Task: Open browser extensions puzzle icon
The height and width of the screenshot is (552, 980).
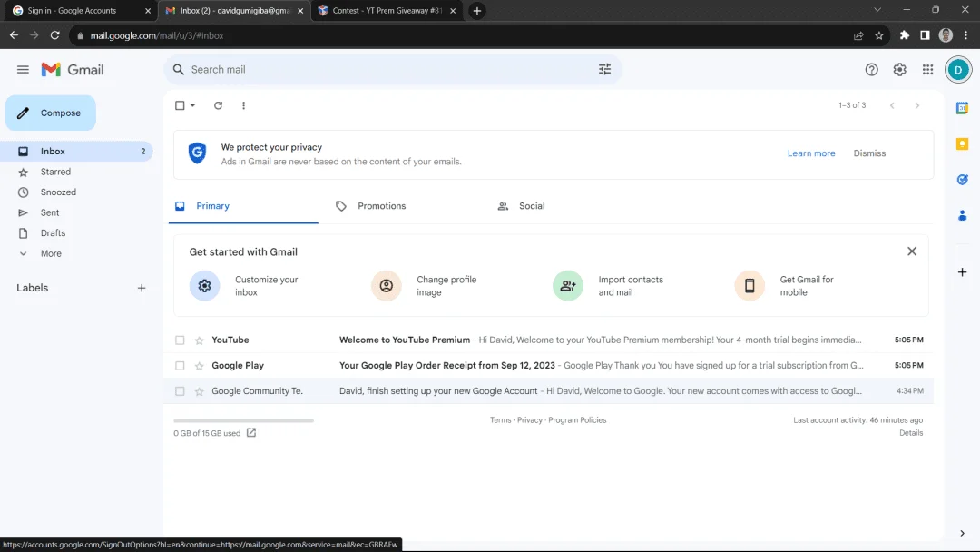Action: click(905, 35)
